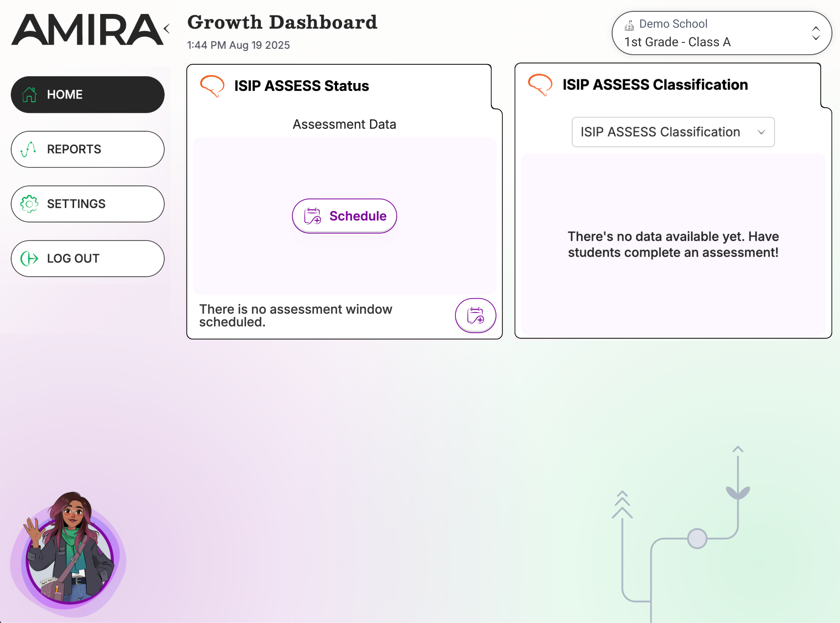Open the Settings menu item
840x623 pixels.
click(88, 204)
